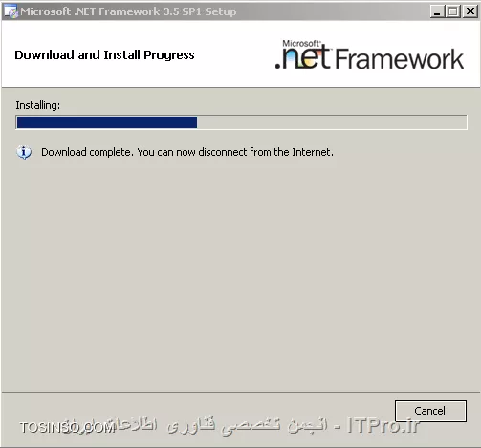Image resolution: width=481 pixels, height=448 pixels.
Task: Close the .NET Framework setup window
Action: pos(470,11)
